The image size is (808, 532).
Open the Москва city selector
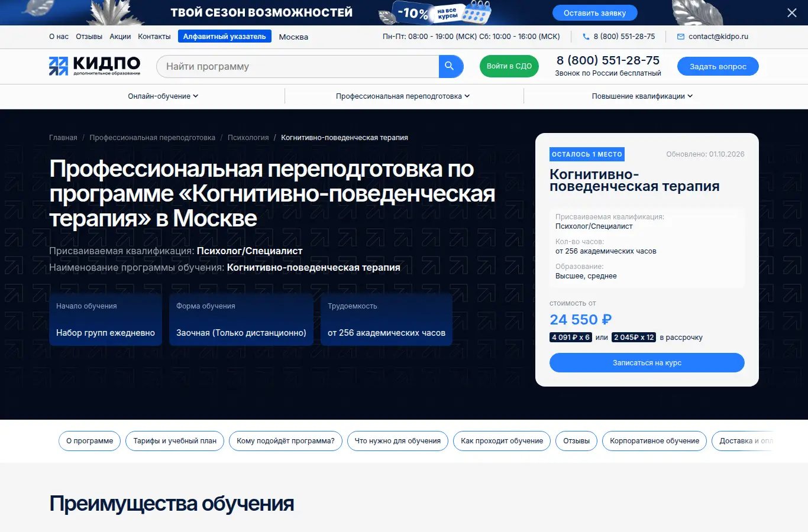pyautogui.click(x=293, y=37)
